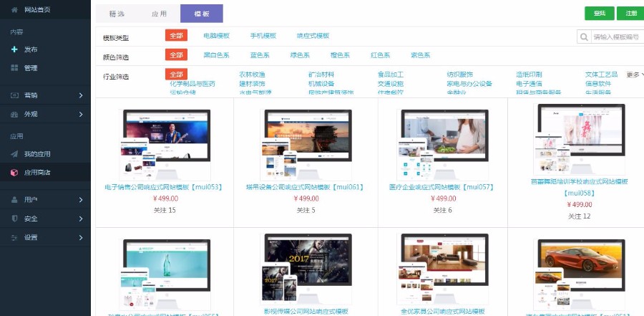This screenshot has height=316, width=644.
Task: Filter by 红色系 color
Action: pos(381,55)
